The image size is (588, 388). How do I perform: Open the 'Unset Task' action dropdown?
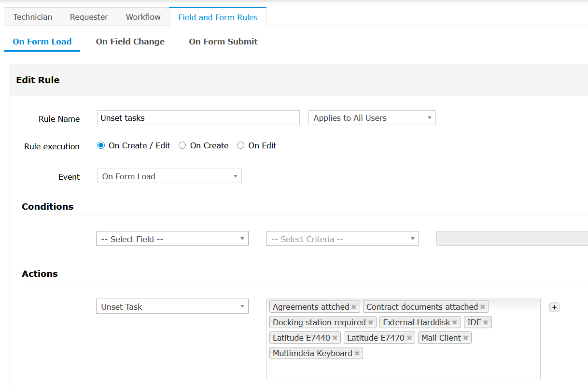(x=172, y=307)
